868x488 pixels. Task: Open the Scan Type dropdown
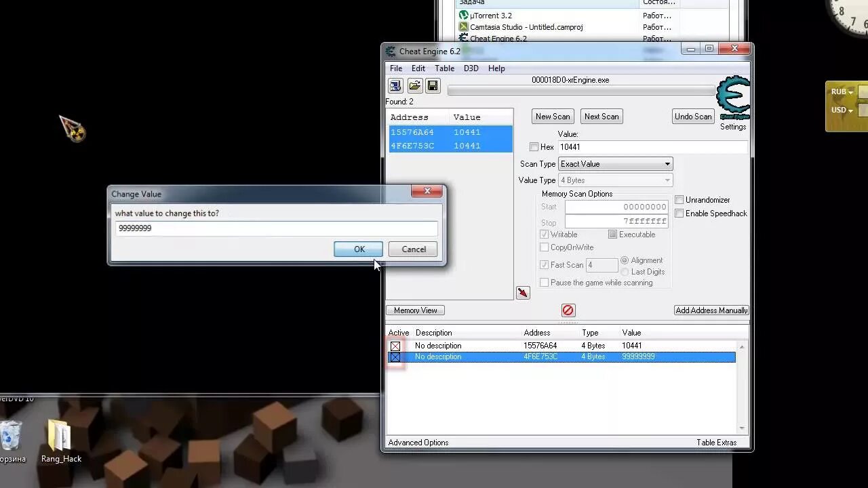pos(615,164)
